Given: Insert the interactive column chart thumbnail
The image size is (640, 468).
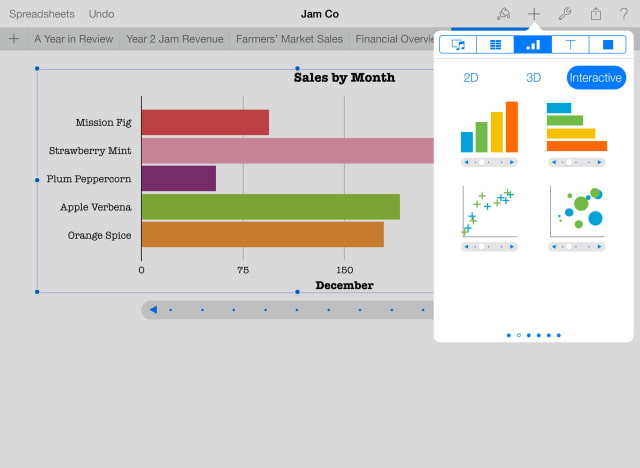Looking at the screenshot, I should (489, 127).
